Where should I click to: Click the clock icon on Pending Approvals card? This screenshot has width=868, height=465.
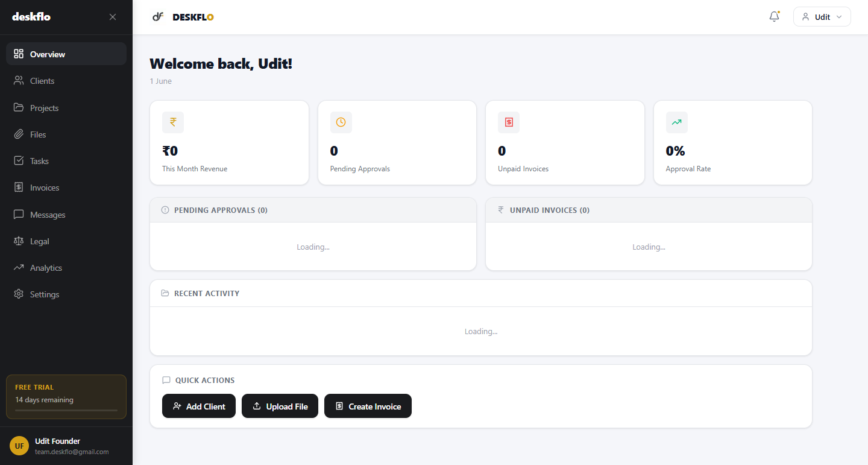[341, 122]
